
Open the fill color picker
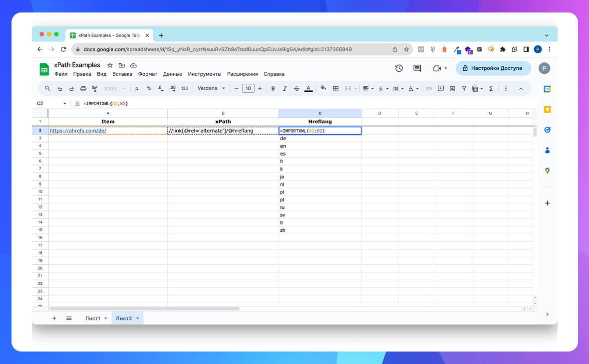(323, 89)
